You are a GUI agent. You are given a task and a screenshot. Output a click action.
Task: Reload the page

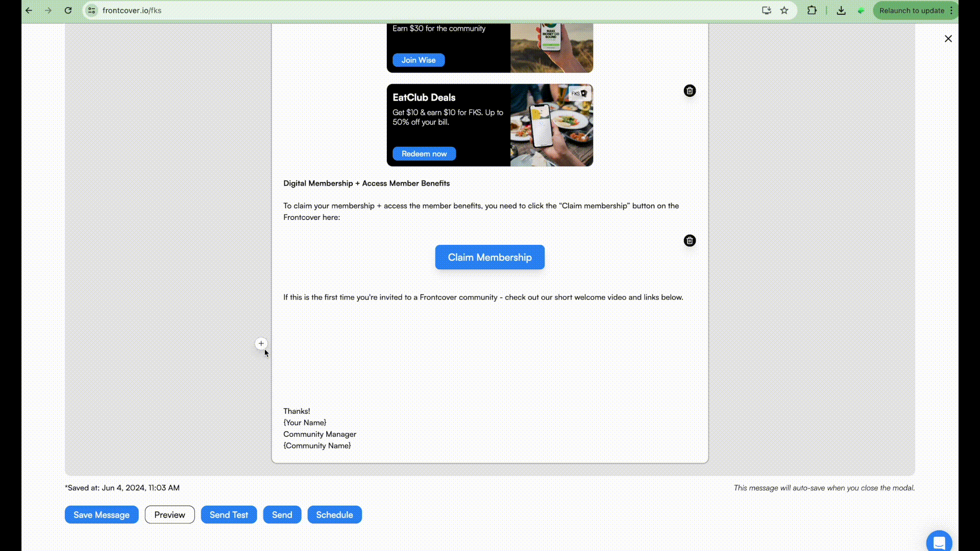coord(68,11)
